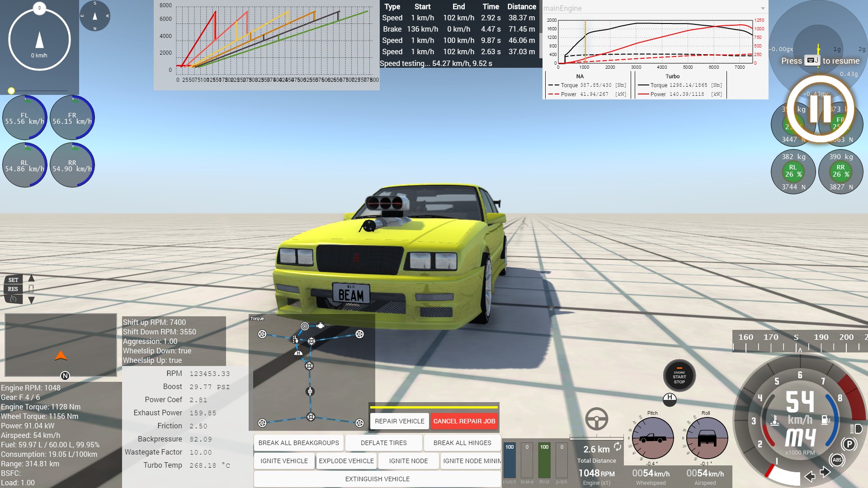Click the FL wheel speed gauge

25,117
